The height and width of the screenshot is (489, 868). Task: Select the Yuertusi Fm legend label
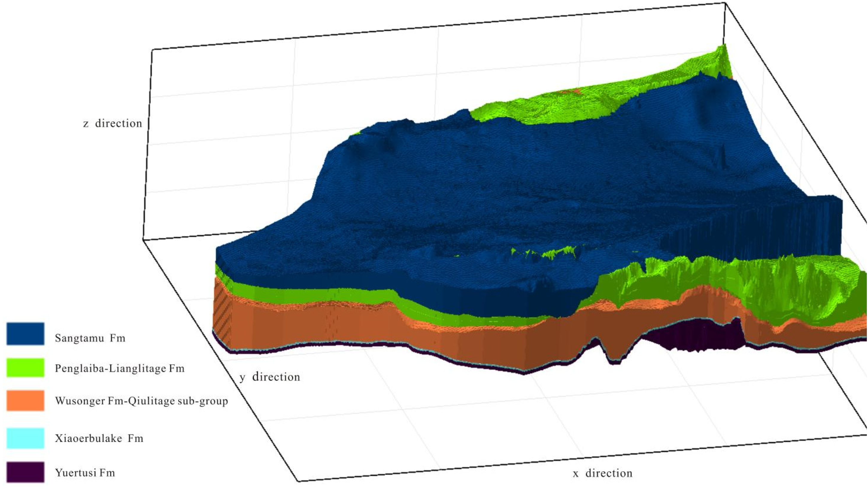[x=85, y=473]
